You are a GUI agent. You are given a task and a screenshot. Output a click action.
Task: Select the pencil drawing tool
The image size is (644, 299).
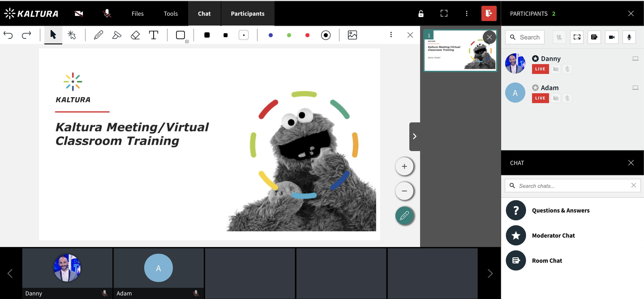coord(98,35)
